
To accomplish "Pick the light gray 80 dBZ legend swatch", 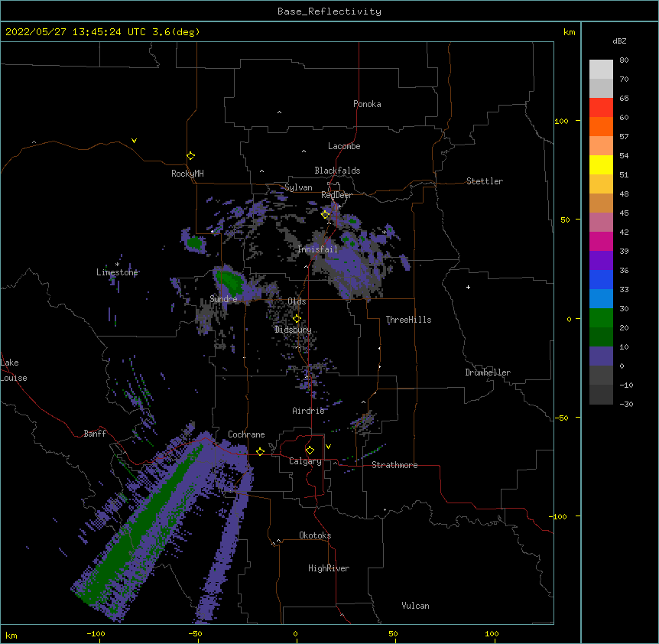I will [601, 70].
